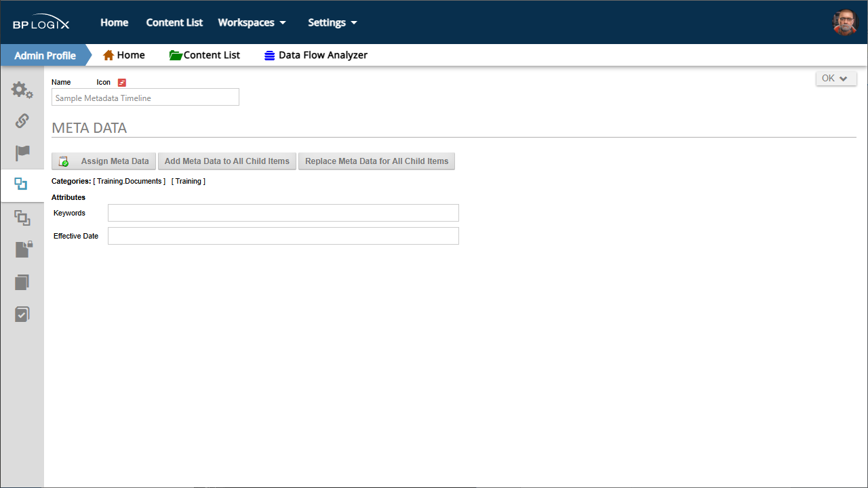868x488 pixels.
Task: Click Replace Meta Data for All Child Items
Action: point(377,161)
